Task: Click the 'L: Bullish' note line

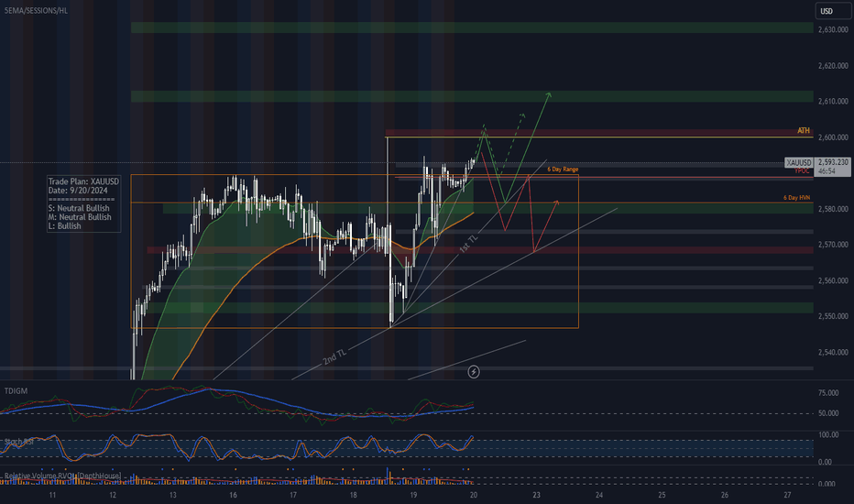Action: 64,225
